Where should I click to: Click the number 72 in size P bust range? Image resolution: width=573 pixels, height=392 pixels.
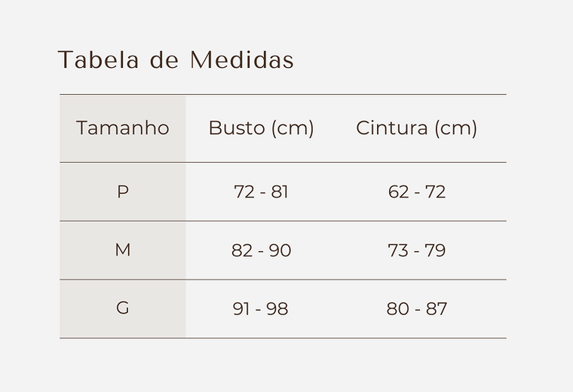244,191
